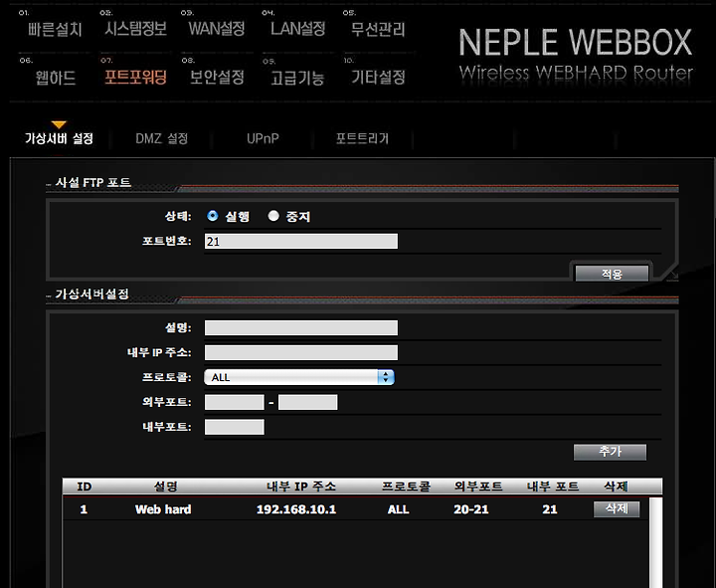Go to WAN설정 menu

click(217, 29)
